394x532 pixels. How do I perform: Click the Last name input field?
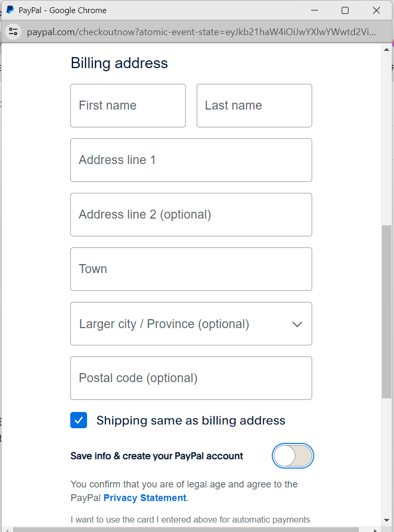254,105
